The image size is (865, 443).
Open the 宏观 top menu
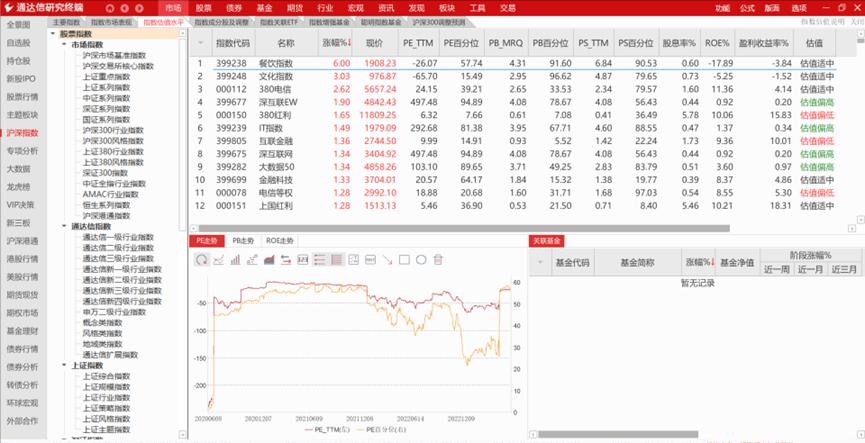point(355,8)
